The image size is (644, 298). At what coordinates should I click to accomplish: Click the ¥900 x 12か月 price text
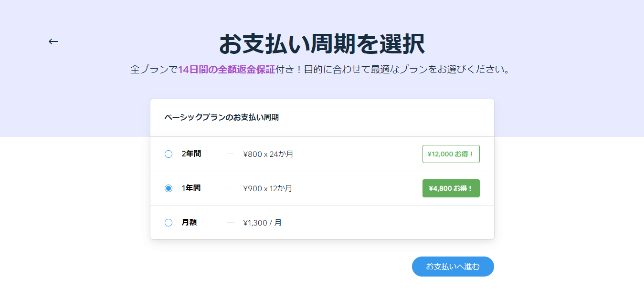(267, 188)
